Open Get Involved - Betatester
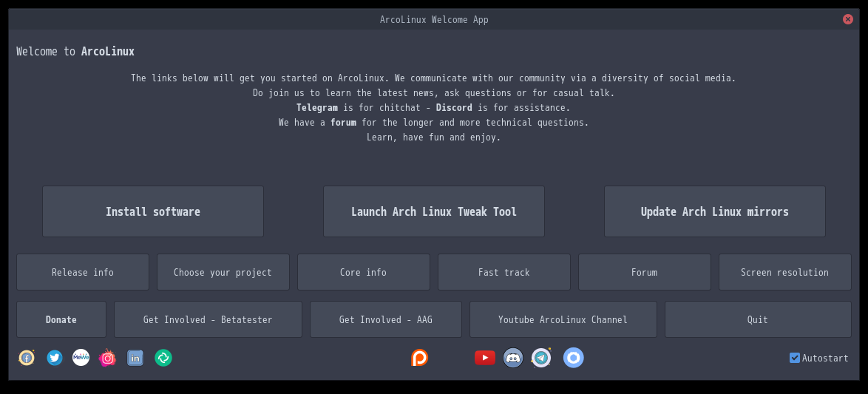The image size is (868, 394). [208, 319]
